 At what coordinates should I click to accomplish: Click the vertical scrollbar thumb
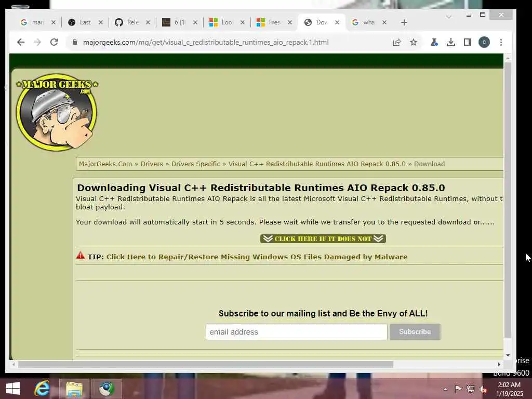click(508, 200)
